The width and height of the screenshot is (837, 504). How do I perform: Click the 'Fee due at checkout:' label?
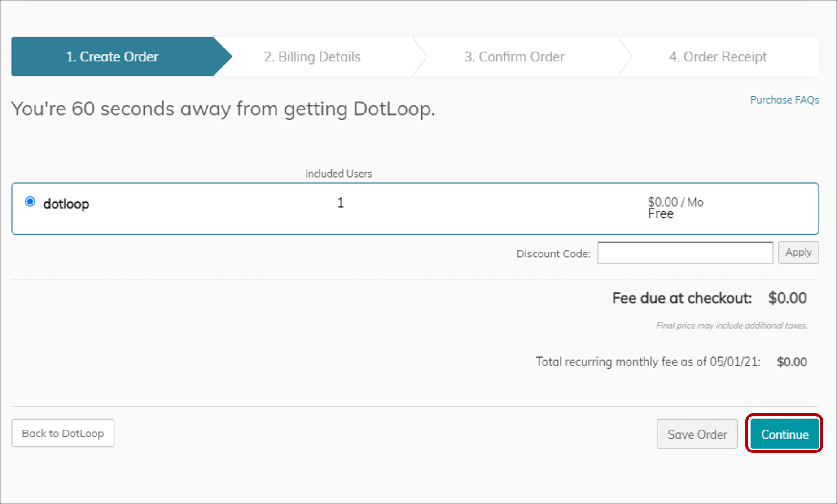coord(682,298)
